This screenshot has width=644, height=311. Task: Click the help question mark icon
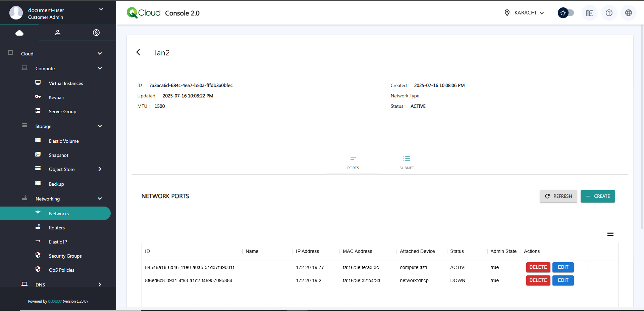point(609,13)
